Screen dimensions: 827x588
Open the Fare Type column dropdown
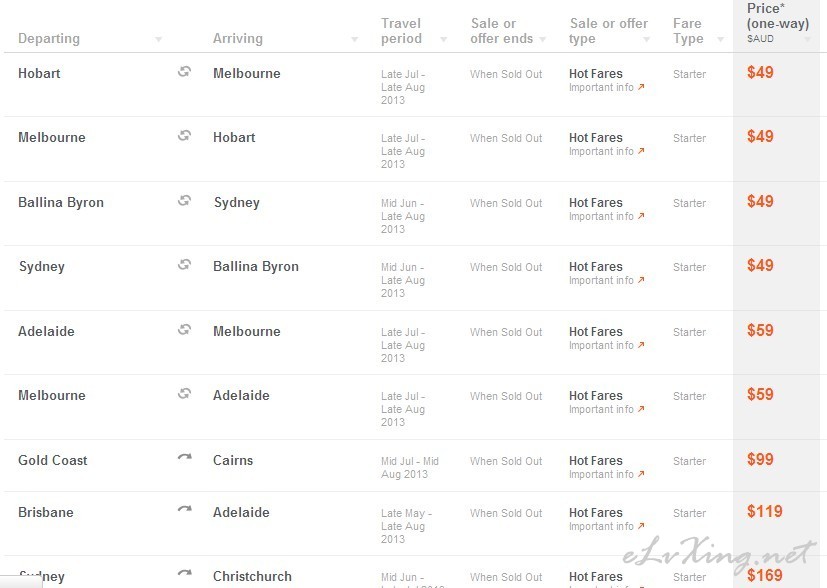[720, 40]
